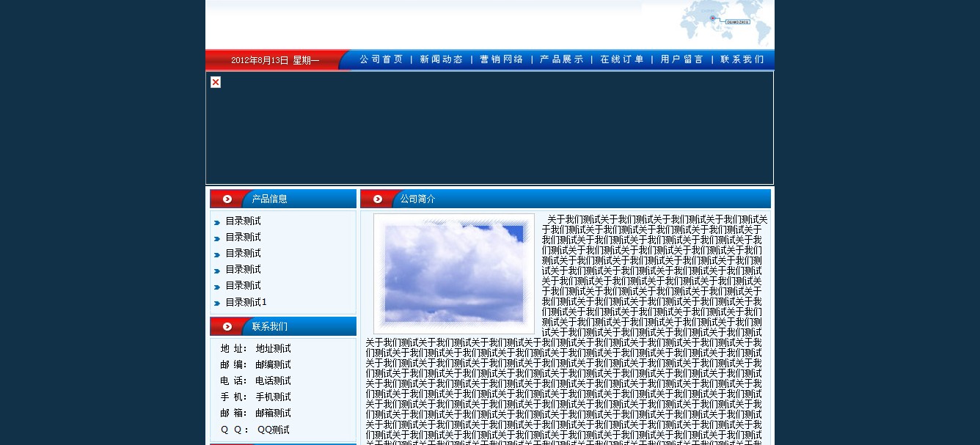Open the 目录测试1 category link

point(246,302)
